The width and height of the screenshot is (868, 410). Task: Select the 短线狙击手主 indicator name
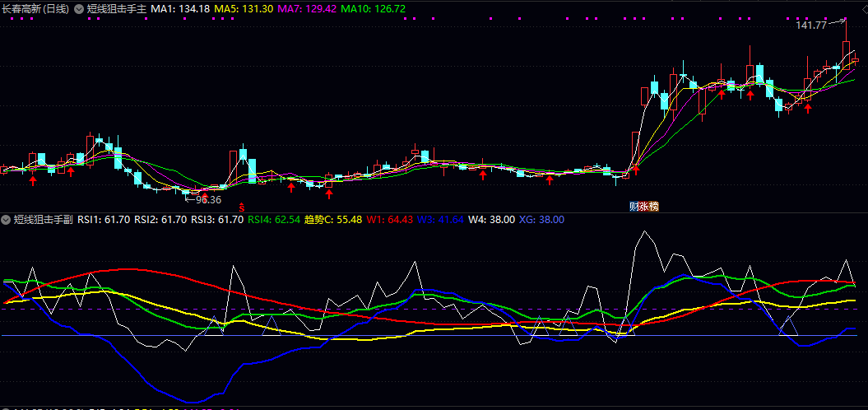(x=116, y=10)
